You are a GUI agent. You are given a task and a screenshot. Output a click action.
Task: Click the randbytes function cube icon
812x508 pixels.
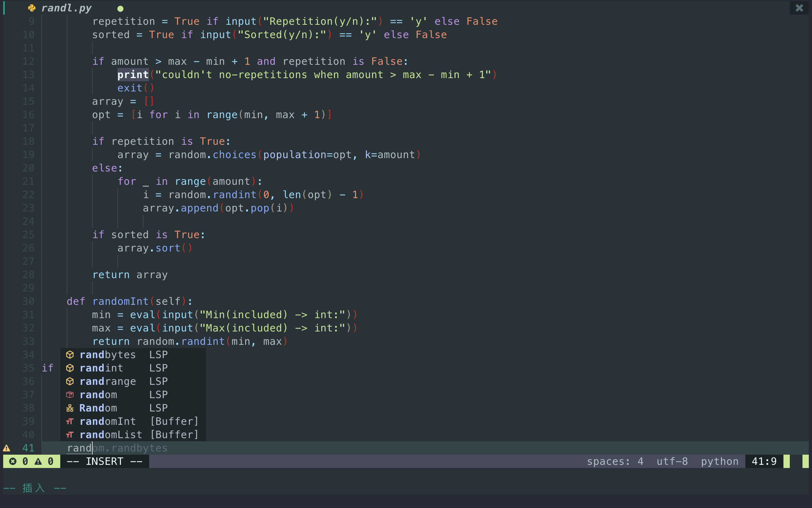pyautogui.click(x=70, y=355)
